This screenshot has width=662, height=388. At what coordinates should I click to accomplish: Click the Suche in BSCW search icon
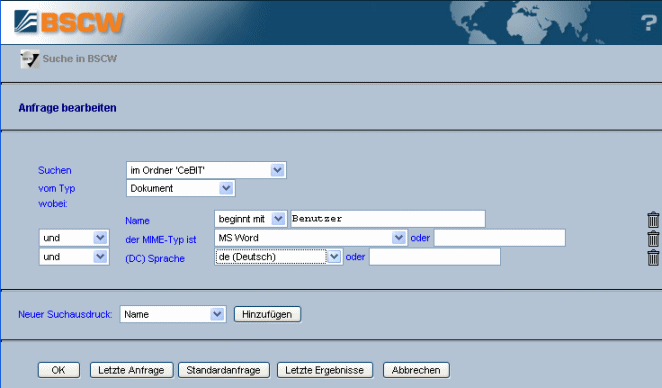click(x=30, y=59)
